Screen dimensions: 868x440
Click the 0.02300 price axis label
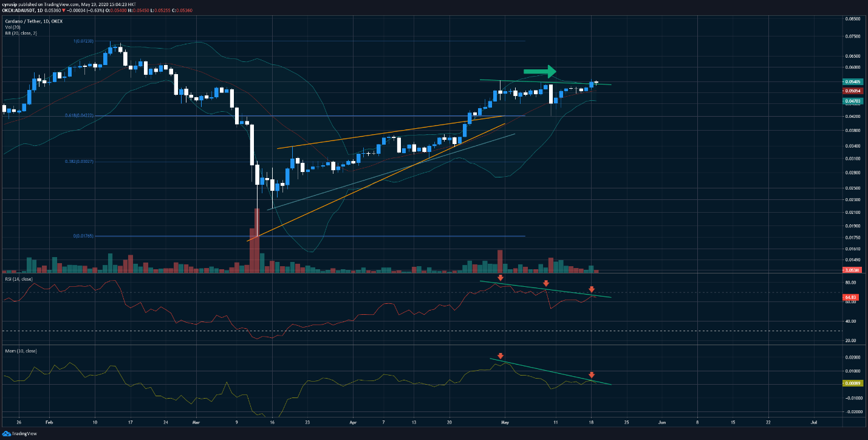coord(853,199)
